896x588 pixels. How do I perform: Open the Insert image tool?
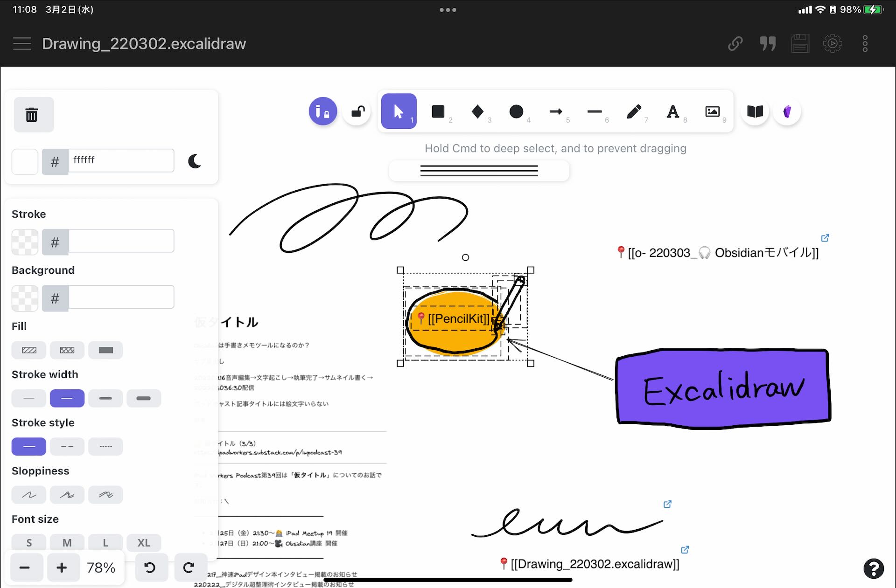coord(712,111)
